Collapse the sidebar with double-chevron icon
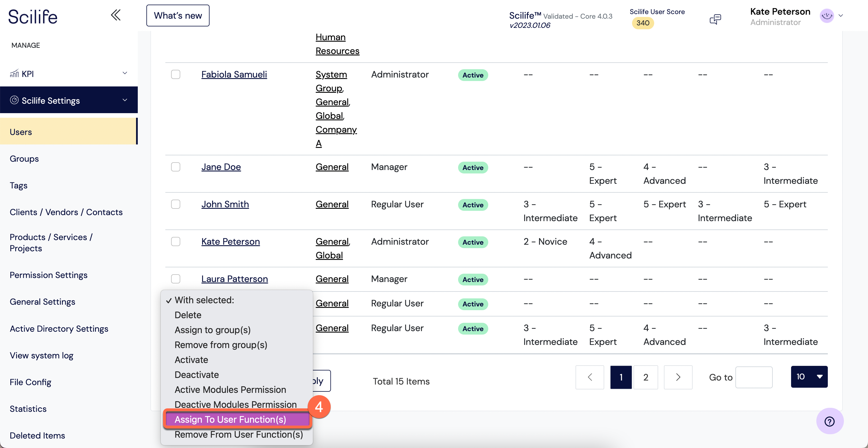The height and width of the screenshot is (448, 868). pos(116,15)
